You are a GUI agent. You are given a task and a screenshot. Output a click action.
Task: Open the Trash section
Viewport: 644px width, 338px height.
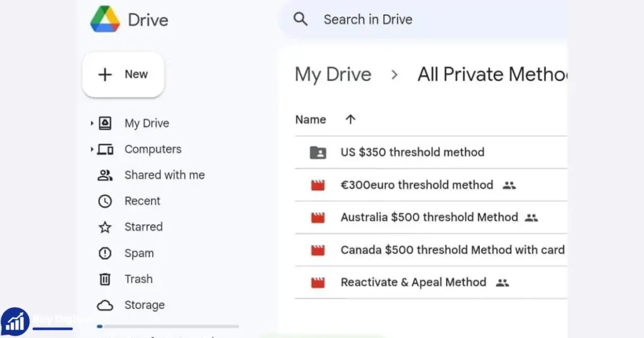click(x=139, y=279)
